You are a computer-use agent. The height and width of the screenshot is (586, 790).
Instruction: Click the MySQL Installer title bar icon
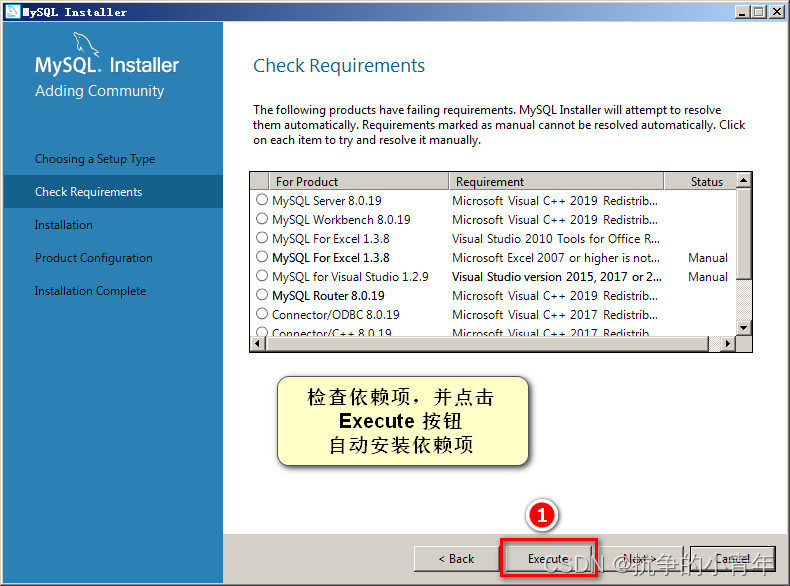tap(13, 11)
